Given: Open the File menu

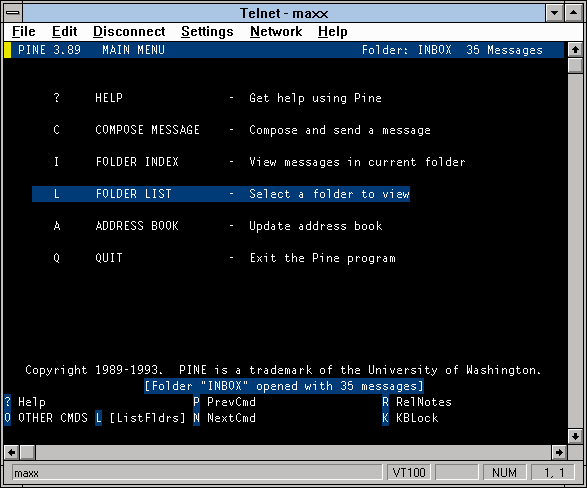Looking at the screenshot, I should [x=24, y=31].
